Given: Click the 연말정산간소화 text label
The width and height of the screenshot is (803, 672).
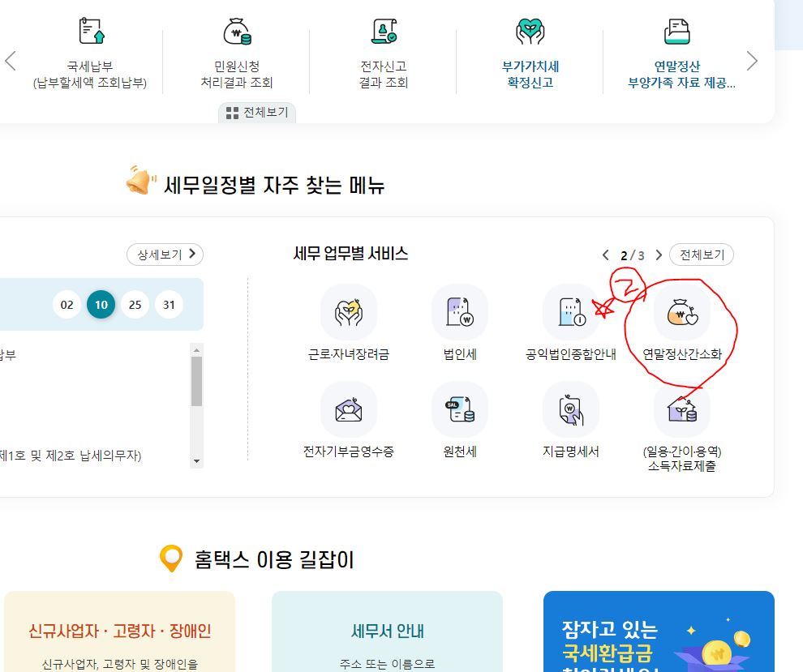Looking at the screenshot, I should [682, 354].
